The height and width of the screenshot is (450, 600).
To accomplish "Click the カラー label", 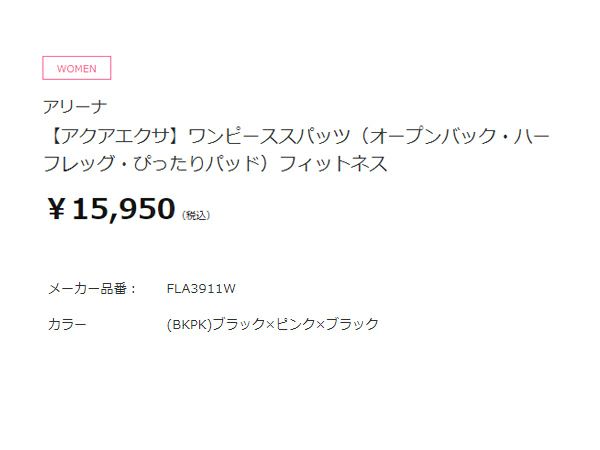I will [67, 324].
